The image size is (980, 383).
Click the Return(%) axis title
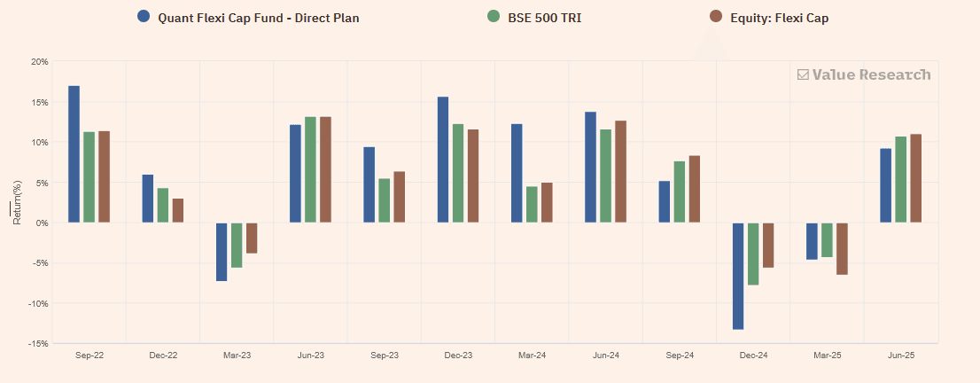pos(17,204)
